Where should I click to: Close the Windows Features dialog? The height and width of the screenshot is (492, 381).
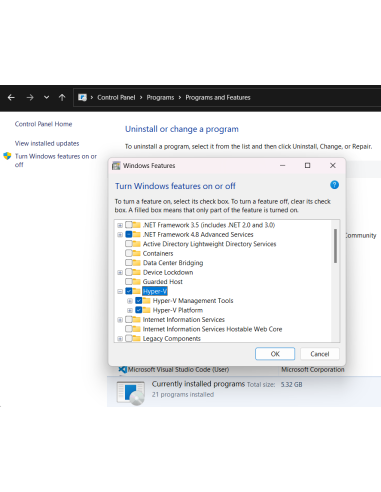(x=333, y=165)
